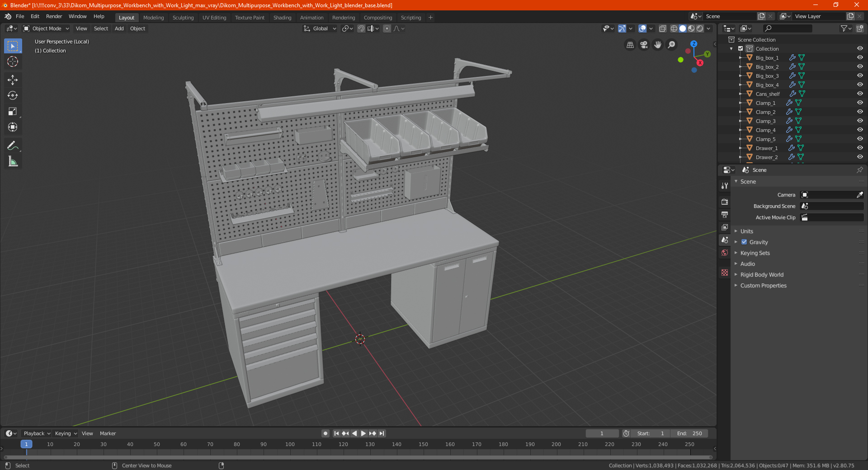Viewport: 868px width, 470px height.
Task: Toggle snapping magnet icon
Action: pos(361,28)
